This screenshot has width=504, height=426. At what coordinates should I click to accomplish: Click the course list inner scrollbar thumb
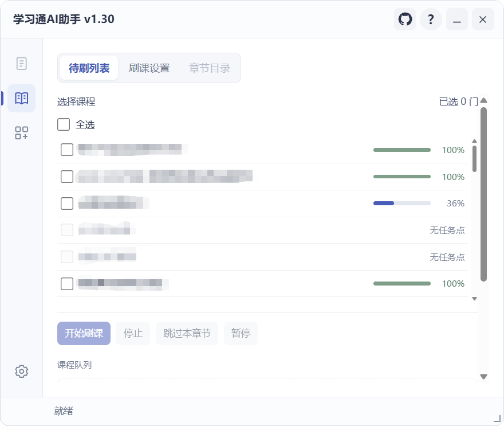point(474,159)
